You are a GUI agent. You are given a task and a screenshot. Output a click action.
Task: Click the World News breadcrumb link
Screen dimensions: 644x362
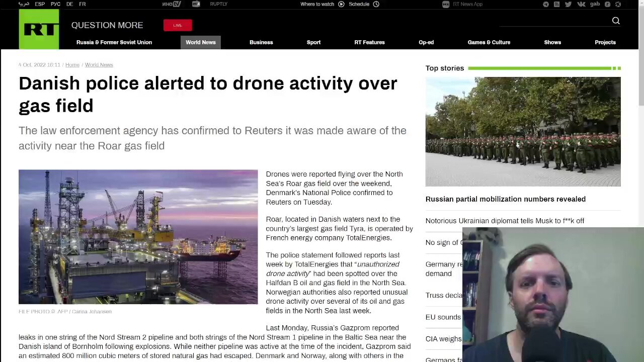(99, 65)
